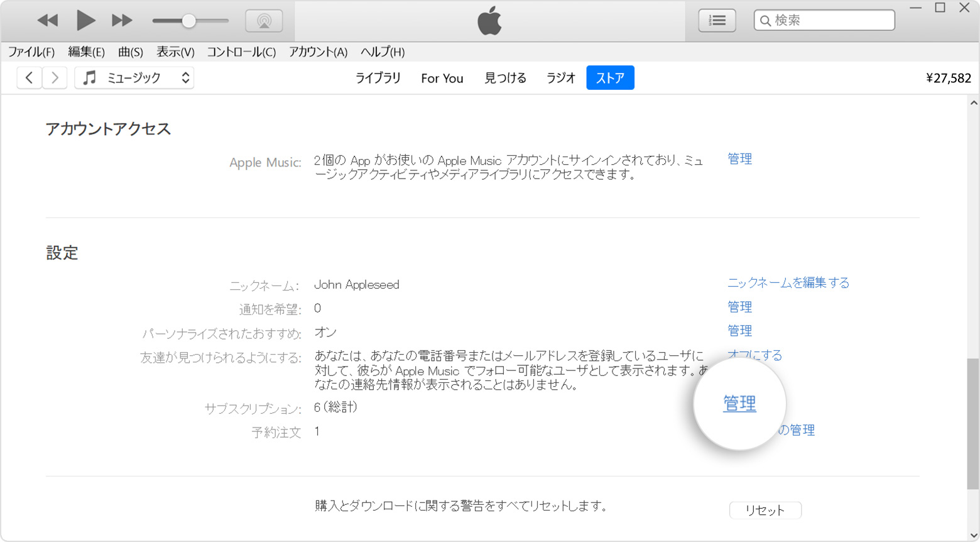The width and height of the screenshot is (980, 542).
Task: Click the Fast-forward playback icon
Action: point(121,19)
